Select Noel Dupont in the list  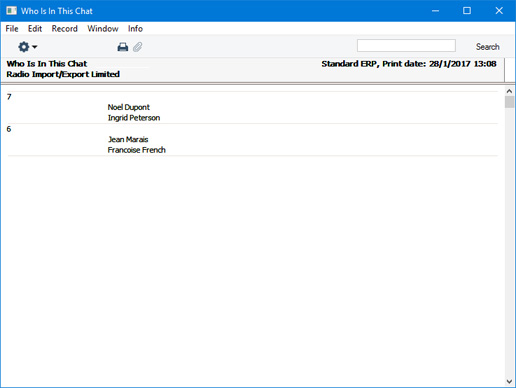[129, 107]
